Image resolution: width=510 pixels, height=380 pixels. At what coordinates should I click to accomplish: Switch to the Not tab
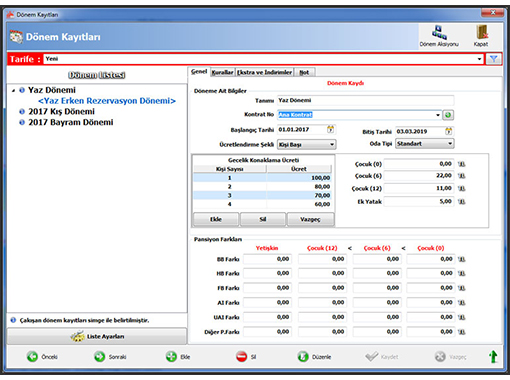click(x=304, y=72)
